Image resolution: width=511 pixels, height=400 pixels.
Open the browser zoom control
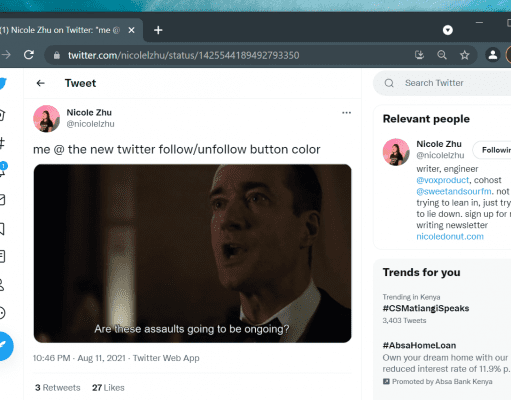click(442, 55)
